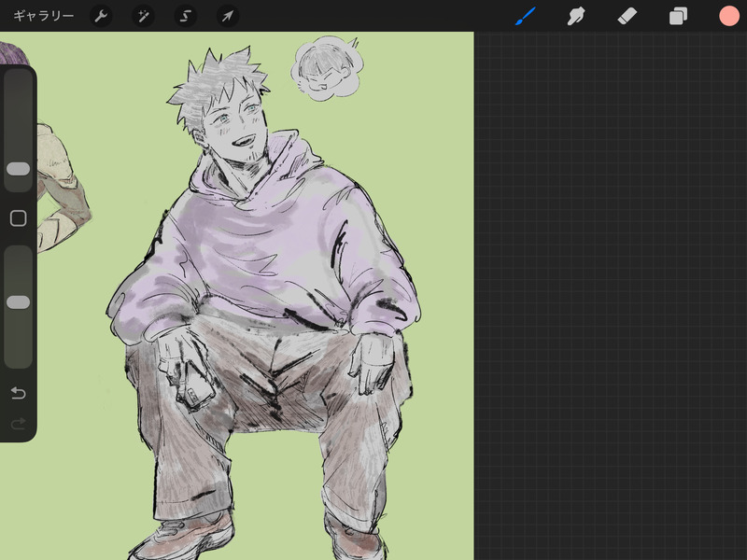Open the Actions wrench menu
747x560 pixels.
click(x=101, y=16)
